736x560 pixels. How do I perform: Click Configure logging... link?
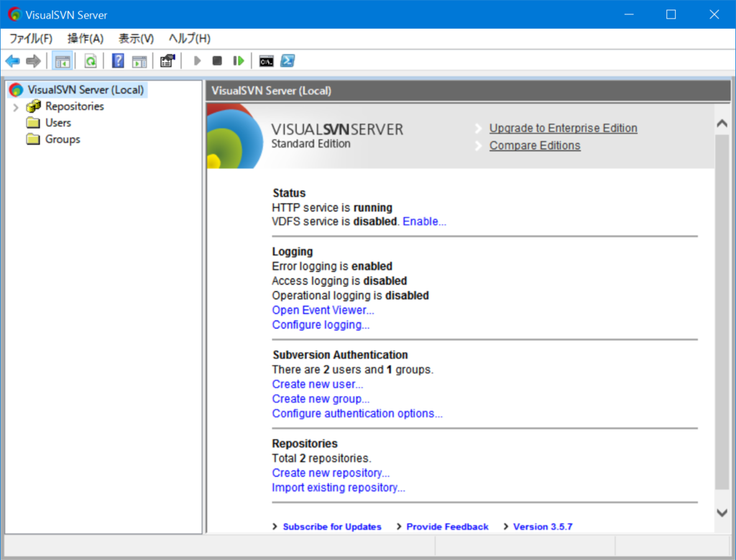click(321, 325)
